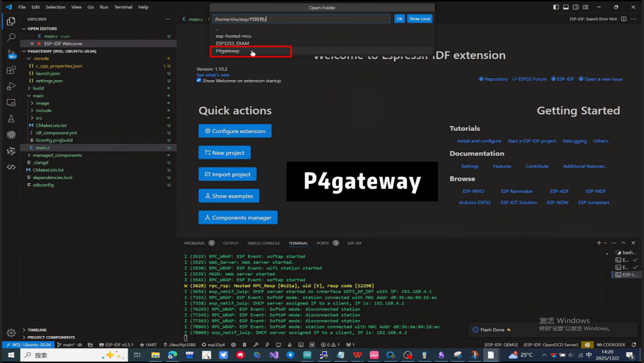Click the Open Folder path input field
Viewport: 644px width, 363px height.
click(x=301, y=19)
